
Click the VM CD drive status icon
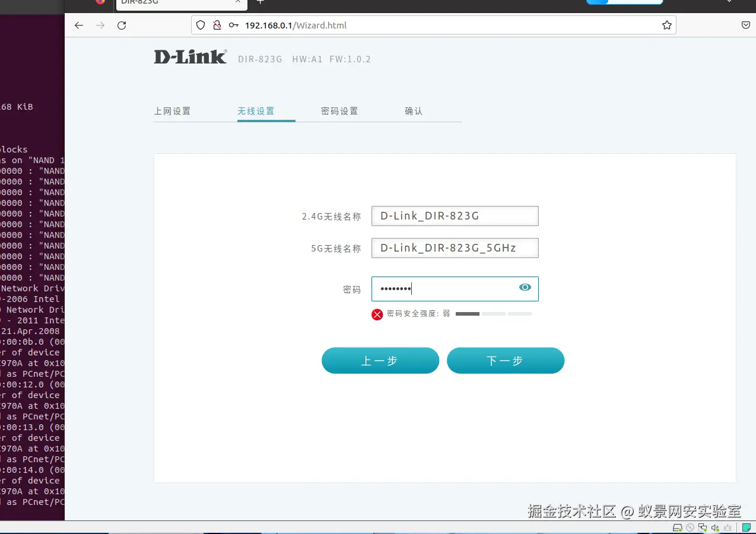[x=690, y=527]
